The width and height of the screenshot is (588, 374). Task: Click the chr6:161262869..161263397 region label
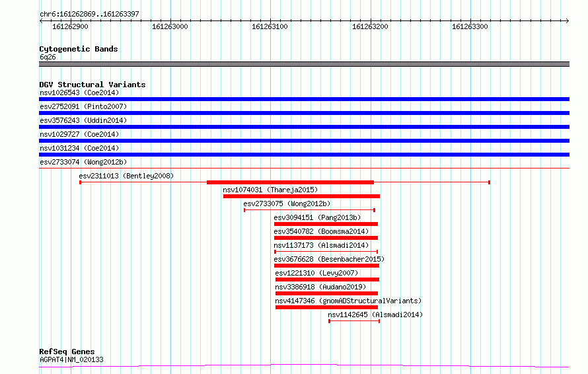(x=89, y=15)
